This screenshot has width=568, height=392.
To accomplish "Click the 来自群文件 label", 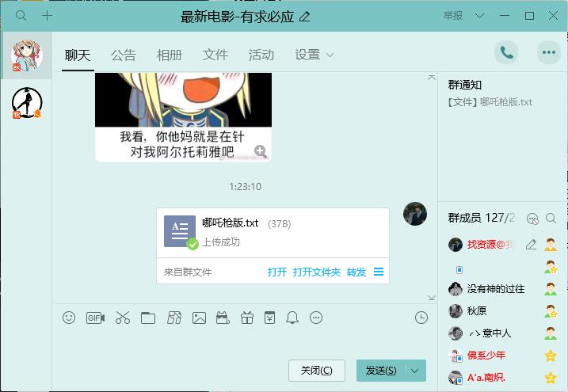I will (x=187, y=272).
